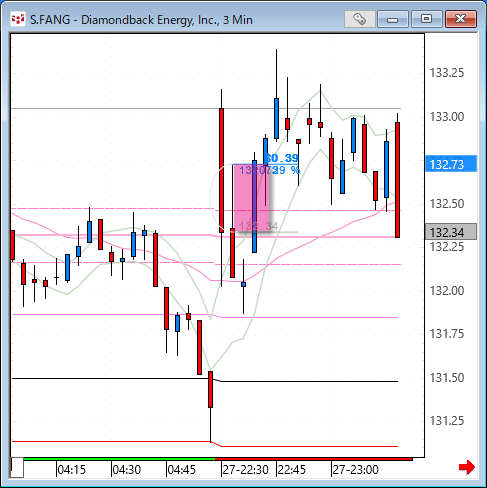This screenshot has height=488, width=487.
Task: Click the red session bar above time axis
Action: click(x=314, y=459)
